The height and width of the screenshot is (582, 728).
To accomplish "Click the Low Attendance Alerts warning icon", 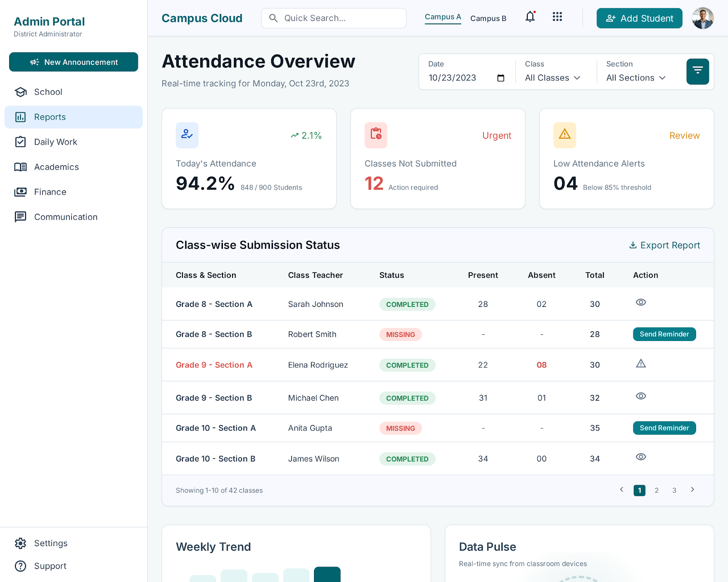I will pyautogui.click(x=565, y=135).
